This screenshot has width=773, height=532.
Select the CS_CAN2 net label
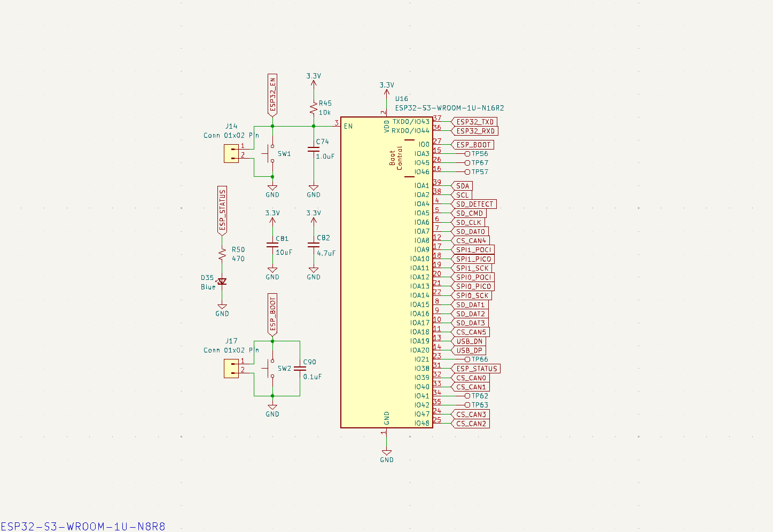pos(471,424)
